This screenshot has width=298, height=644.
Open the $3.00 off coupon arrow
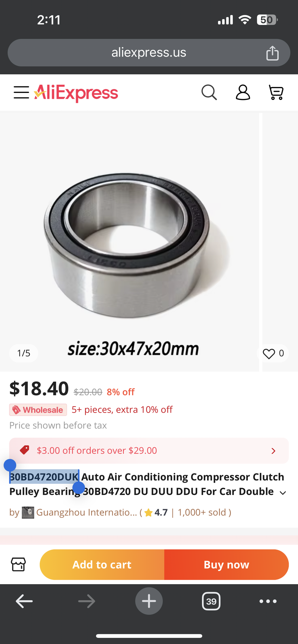coord(273,451)
